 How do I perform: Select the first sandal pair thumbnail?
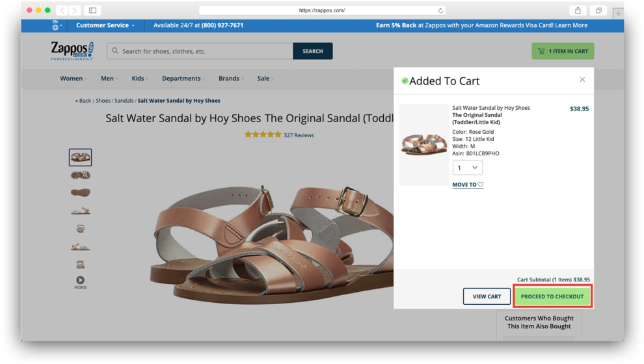80,157
